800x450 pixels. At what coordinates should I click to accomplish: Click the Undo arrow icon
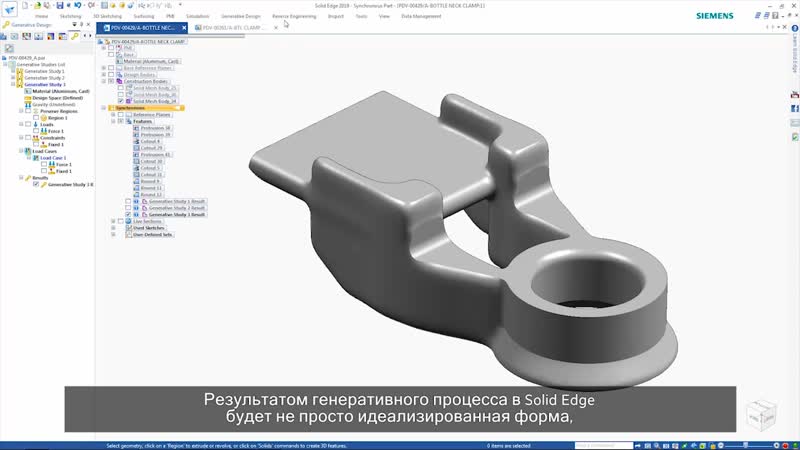[78, 6]
